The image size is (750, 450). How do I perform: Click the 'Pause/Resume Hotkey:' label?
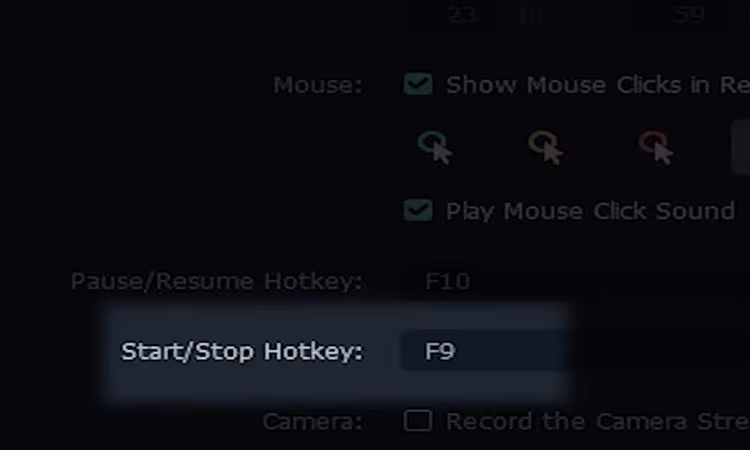(x=217, y=281)
